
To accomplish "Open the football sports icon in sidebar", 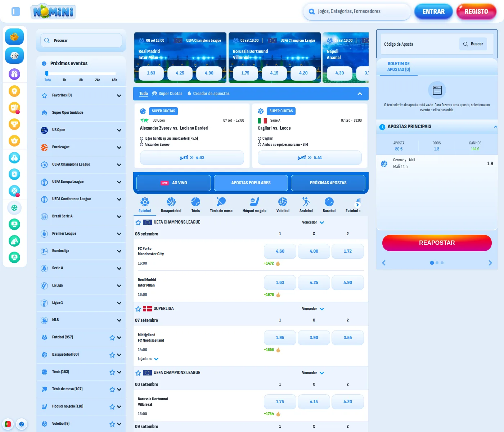I will pyautogui.click(x=14, y=208).
